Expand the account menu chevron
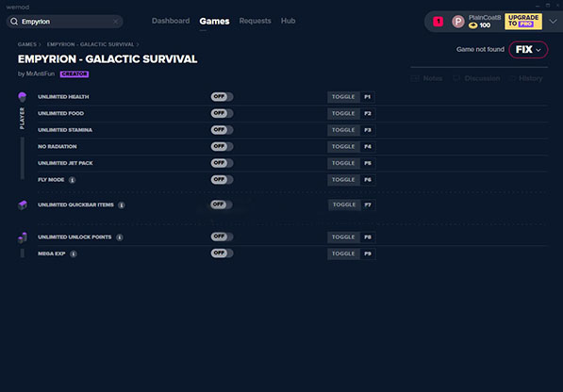563x392 pixels. pos(553,22)
